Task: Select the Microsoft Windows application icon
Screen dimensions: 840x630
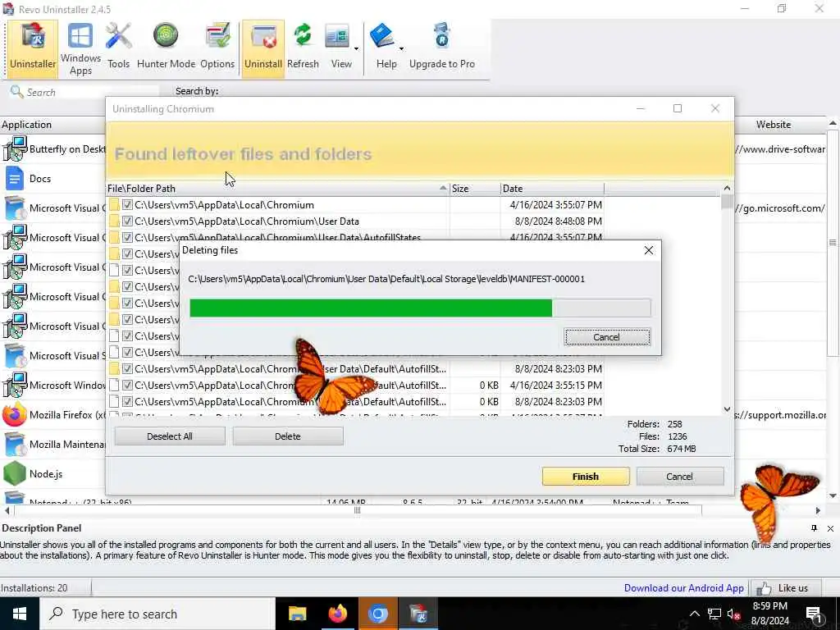Action: click(x=15, y=386)
